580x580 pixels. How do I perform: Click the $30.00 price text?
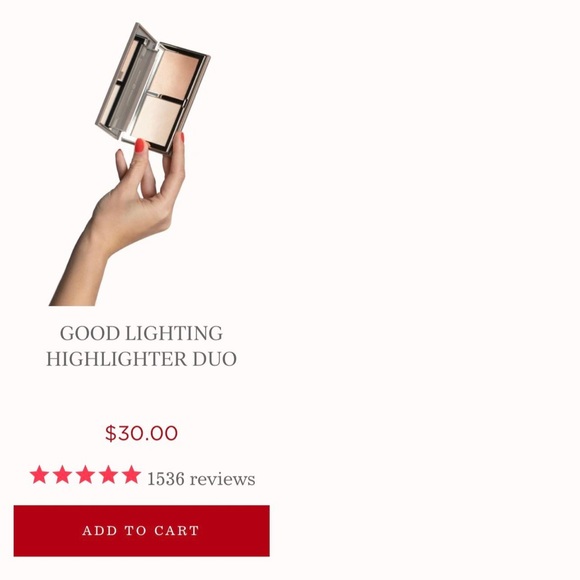(x=141, y=433)
